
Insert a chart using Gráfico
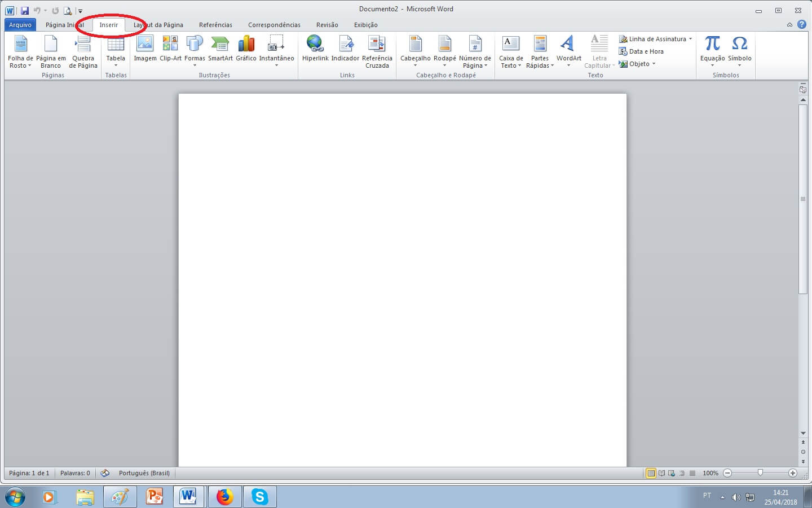[246, 49]
